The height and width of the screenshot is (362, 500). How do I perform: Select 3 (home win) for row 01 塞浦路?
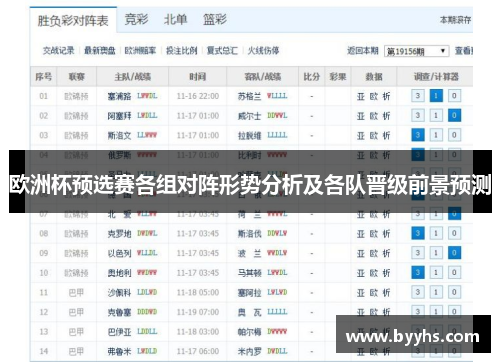(x=418, y=96)
